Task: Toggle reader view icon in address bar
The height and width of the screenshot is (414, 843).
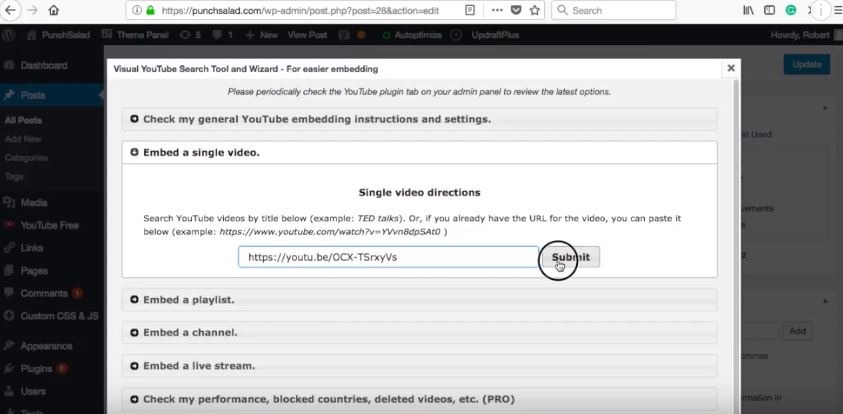Action: 470,10
